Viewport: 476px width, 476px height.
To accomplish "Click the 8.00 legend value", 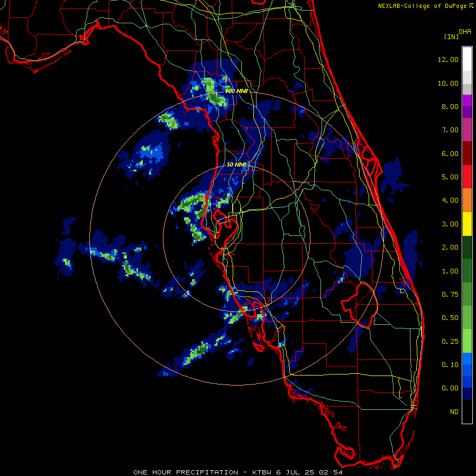I will pyautogui.click(x=450, y=106).
